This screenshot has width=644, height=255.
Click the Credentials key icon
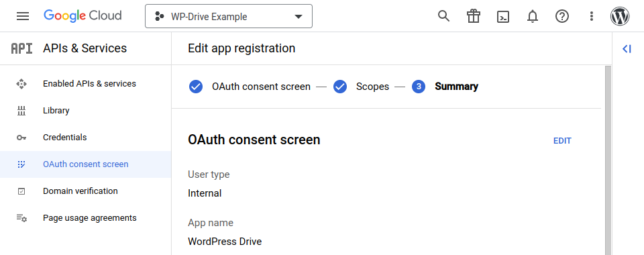[x=21, y=138]
